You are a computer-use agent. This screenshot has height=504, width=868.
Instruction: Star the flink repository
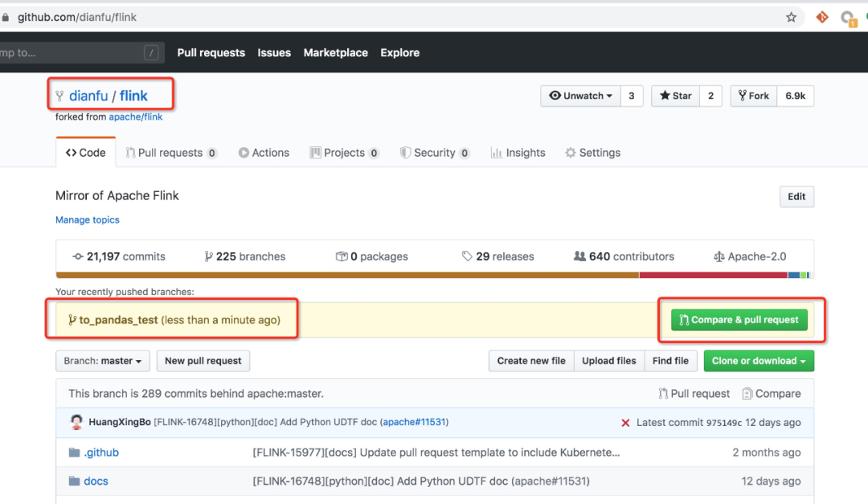point(675,96)
